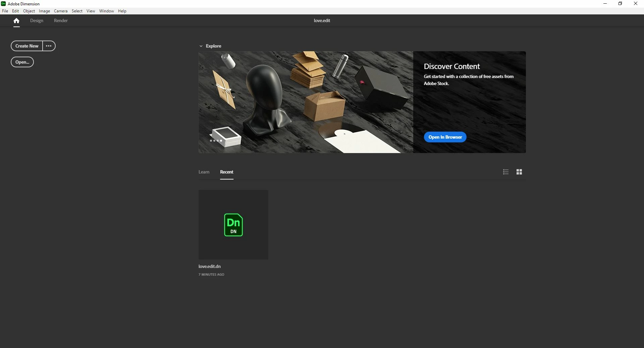Screen dimensions: 644x348
Task: Open the love.edit.dn file thumbnail
Action: [233, 225]
